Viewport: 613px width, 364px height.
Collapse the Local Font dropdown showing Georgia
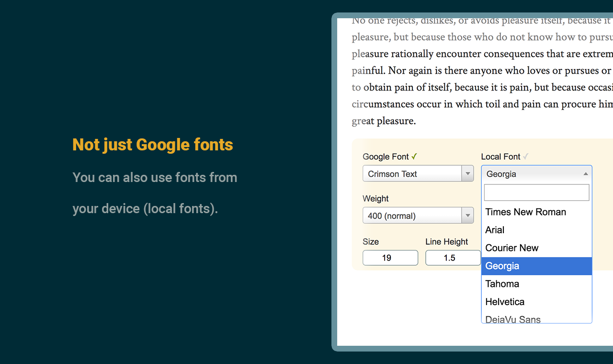[537, 174]
